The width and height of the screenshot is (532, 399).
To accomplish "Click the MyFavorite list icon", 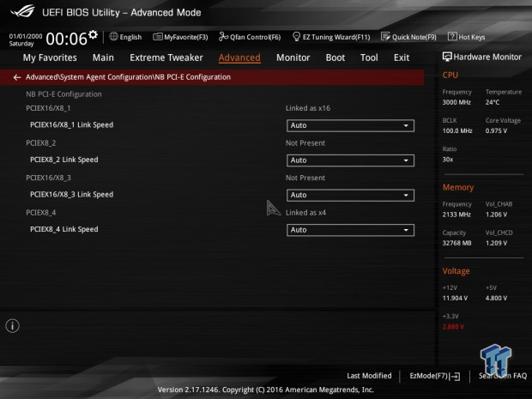I will 157,37.
